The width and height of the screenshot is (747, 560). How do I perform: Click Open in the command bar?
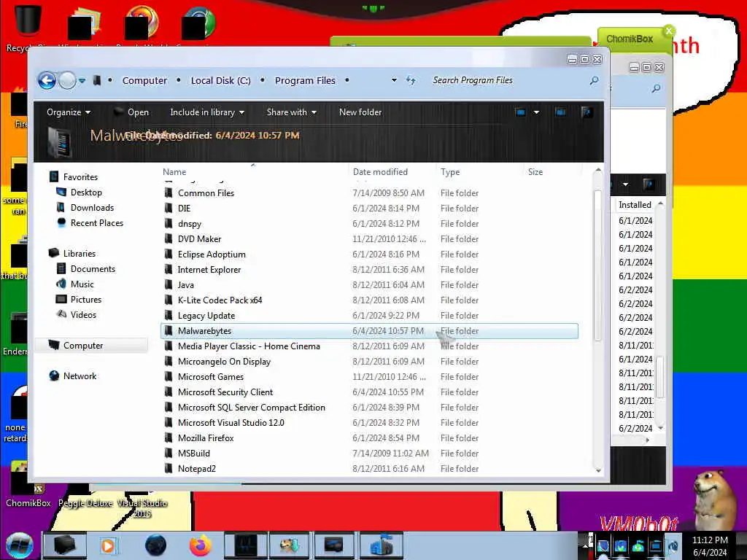point(131,112)
